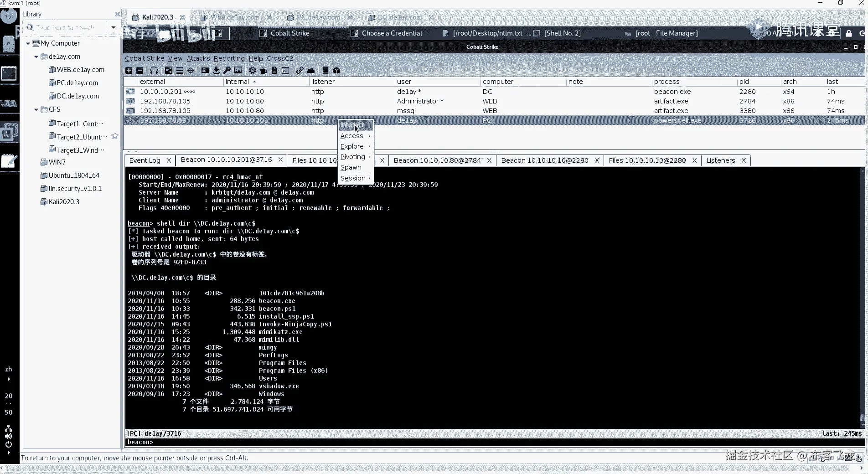The width and height of the screenshot is (868, 474).
Task: Switch to the Session Table view icon
Action: click(x=180, y=70)
